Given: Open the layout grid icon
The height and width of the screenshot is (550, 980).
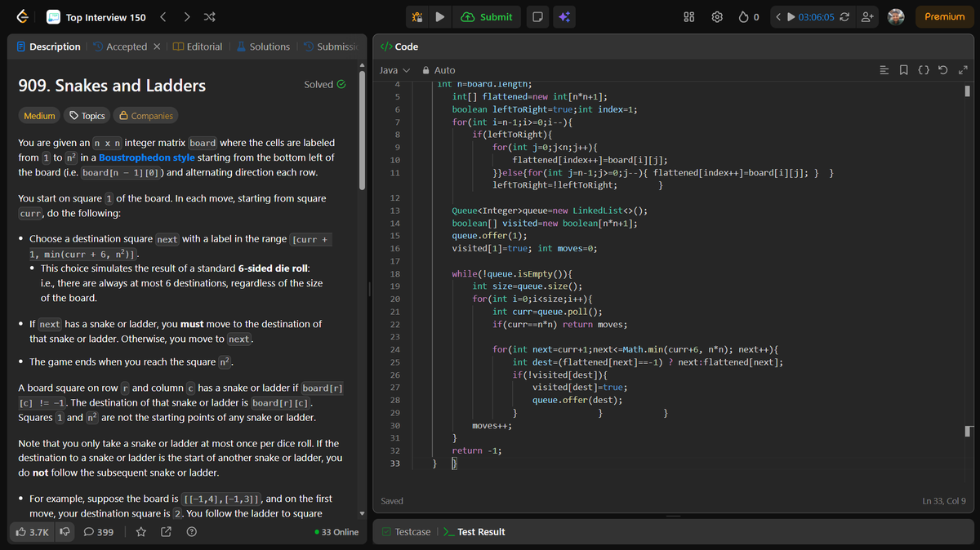Looking at the screenshot, I should coord(688,16).
